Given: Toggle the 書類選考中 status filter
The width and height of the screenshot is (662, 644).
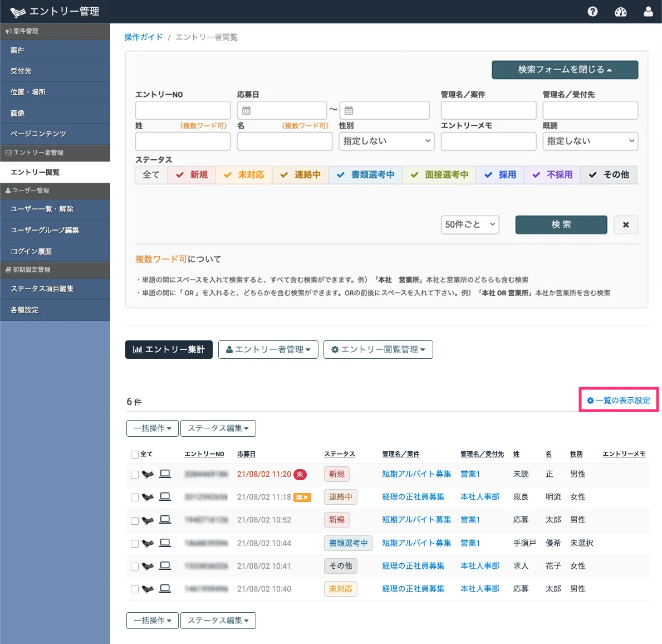Looking at the screenshot, I should [x=366, y=175].
